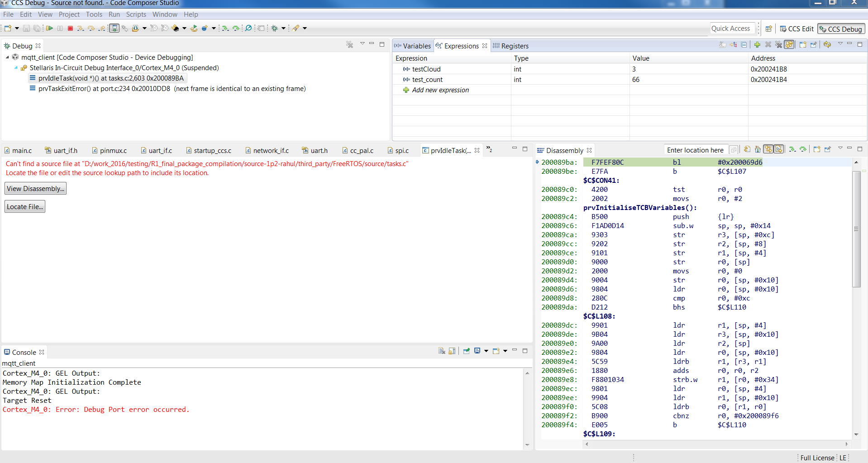Click the Enter location here field
Viewport: 868px width, 463px height.
(695, 150)
